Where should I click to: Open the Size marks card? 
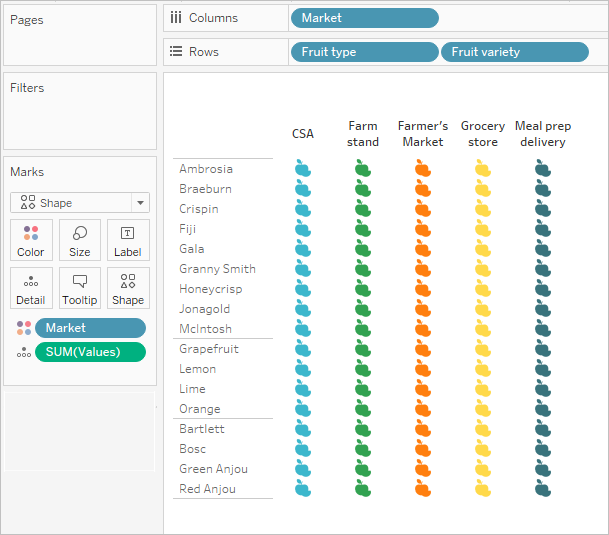[80, 240]
